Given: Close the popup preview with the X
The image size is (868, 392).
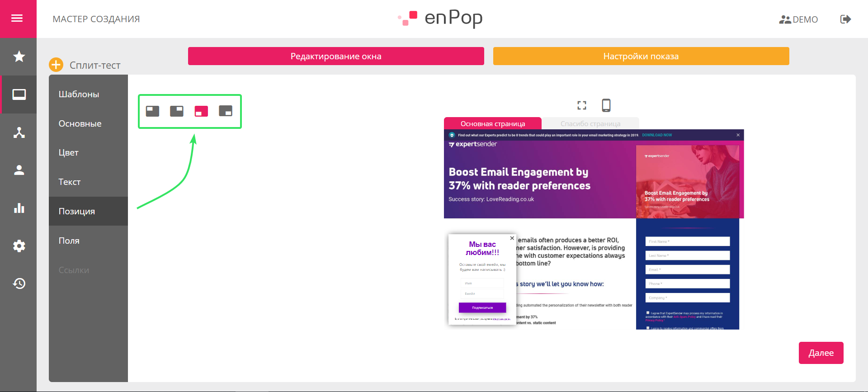Looking at the screenshot, I should pos(512,238).
